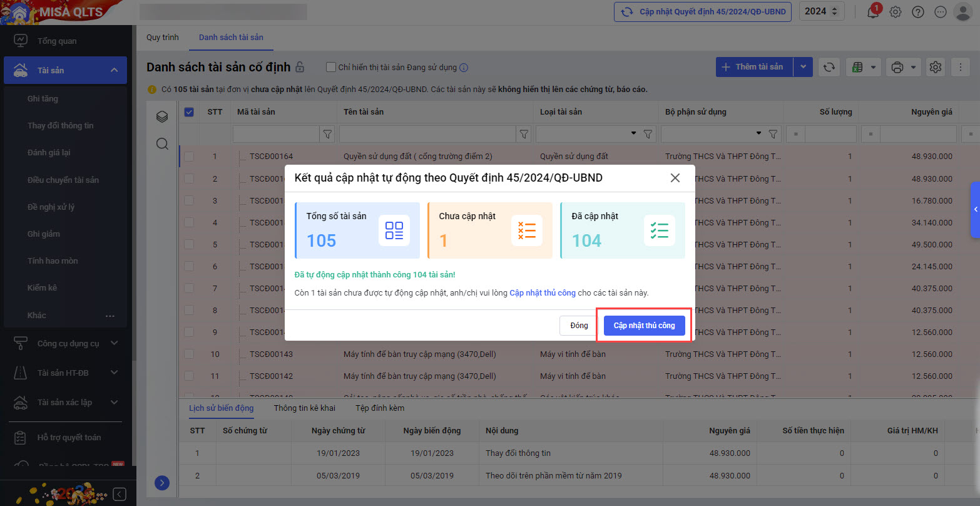This screenshot has height=506, width=980.
Task: Open dropdown arrow next to Thêm tài sản
Action: coord(804,67)
